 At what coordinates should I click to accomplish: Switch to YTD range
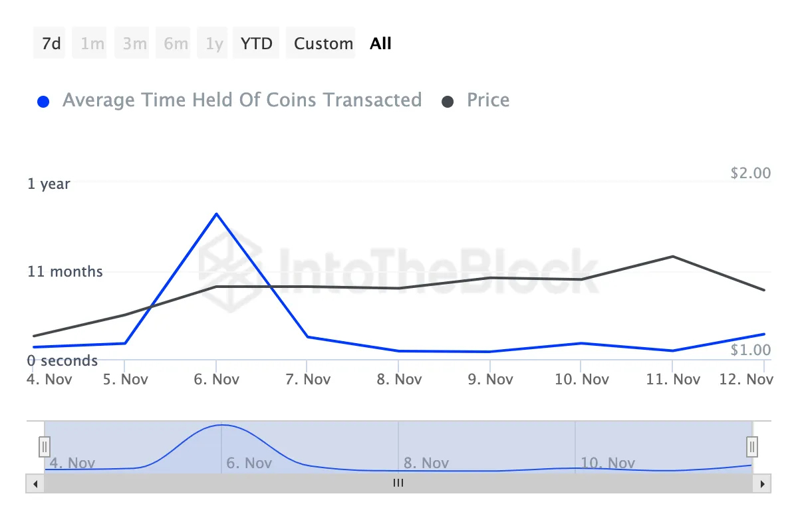point(257,44)
